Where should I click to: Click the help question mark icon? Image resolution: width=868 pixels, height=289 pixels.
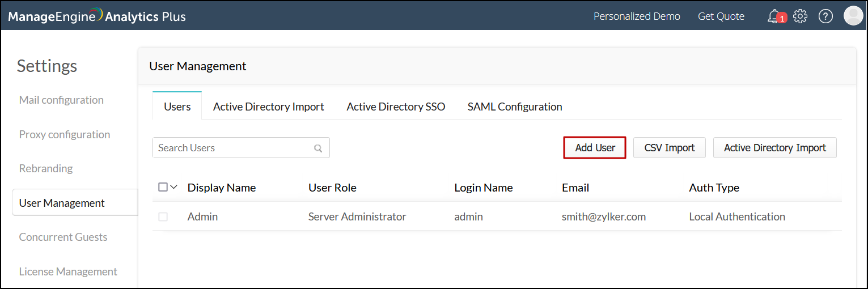coord(825,16)
